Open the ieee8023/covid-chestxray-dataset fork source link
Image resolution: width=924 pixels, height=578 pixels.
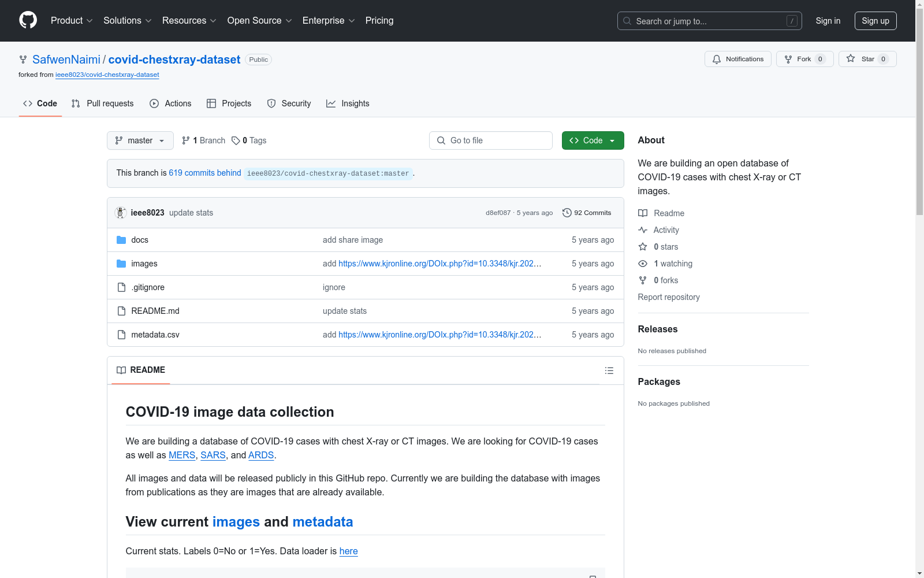107,75
